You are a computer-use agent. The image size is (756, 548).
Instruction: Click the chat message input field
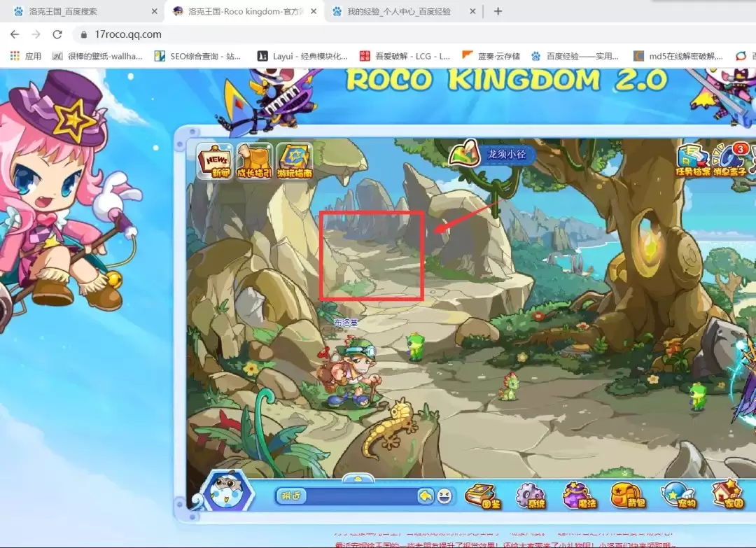coord(360,496)
